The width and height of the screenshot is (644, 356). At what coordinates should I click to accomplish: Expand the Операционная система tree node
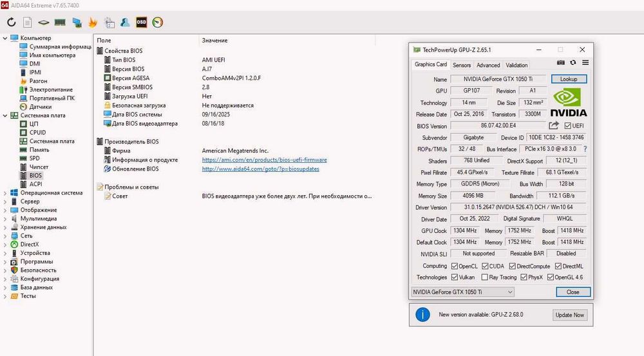[5, 193]
